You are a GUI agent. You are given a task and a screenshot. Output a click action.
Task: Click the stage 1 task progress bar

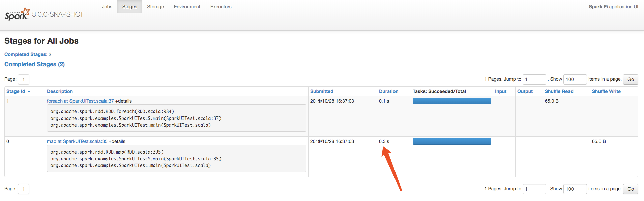(452, 101)
